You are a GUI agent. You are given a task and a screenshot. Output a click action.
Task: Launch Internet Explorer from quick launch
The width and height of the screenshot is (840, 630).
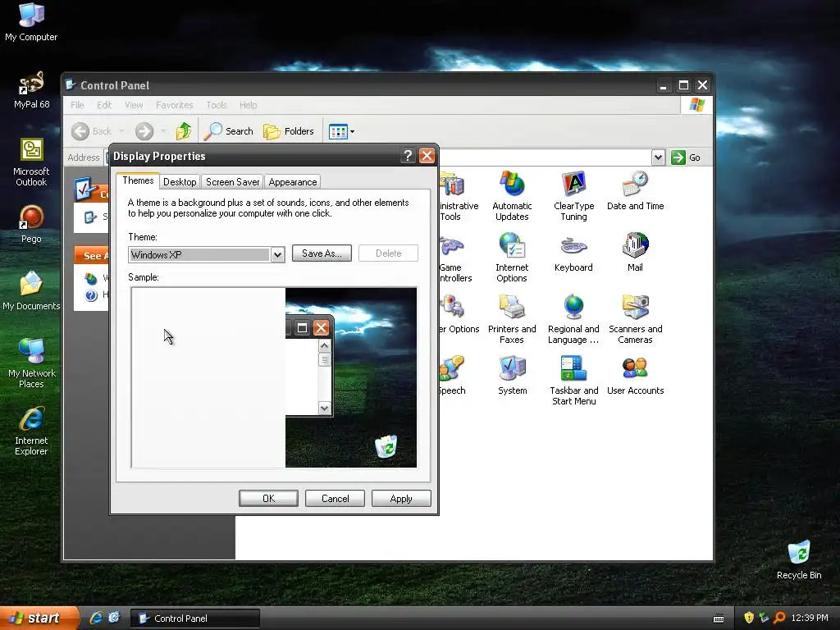tap(96, 618)
